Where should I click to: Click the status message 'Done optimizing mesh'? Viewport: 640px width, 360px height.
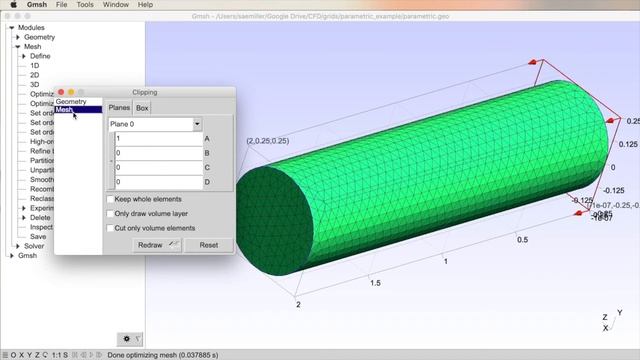pos(162,355)
